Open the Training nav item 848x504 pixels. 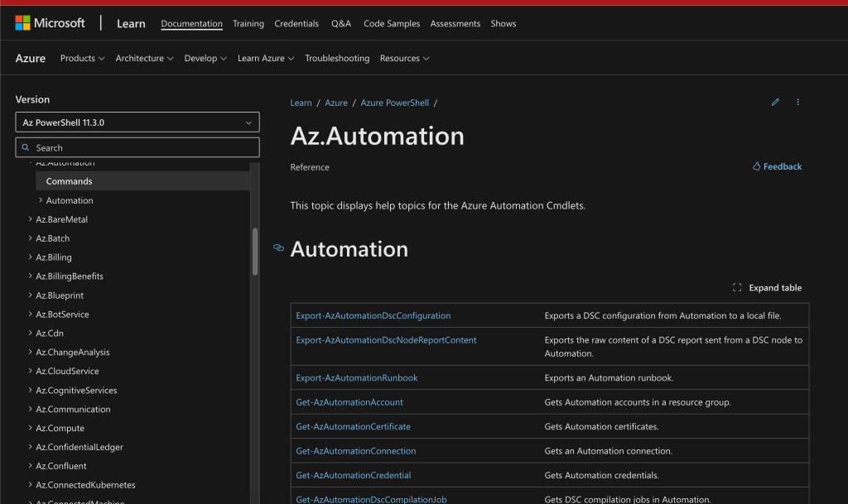pos(248,23)
